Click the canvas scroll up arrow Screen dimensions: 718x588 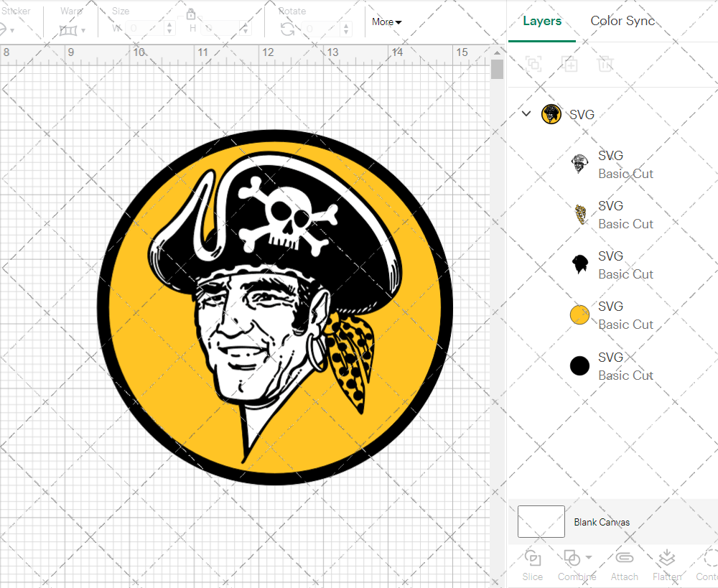point(497,52)
